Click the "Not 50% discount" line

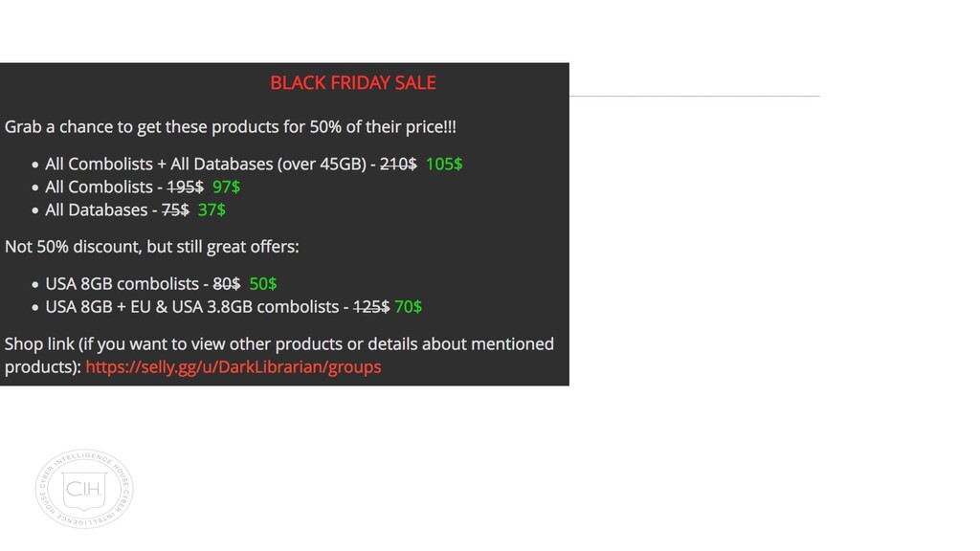pos(151,247)
